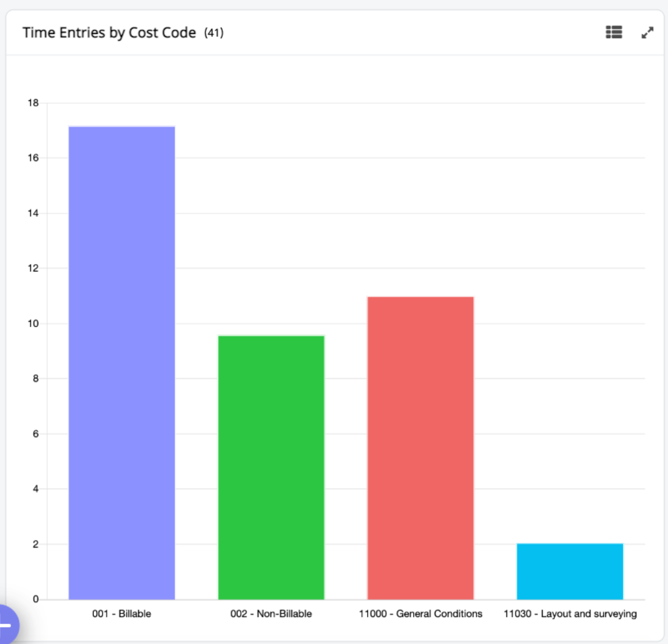This screenshot has height=644, width=668.
Task: Click the (41) entry count
Action: 214,33
